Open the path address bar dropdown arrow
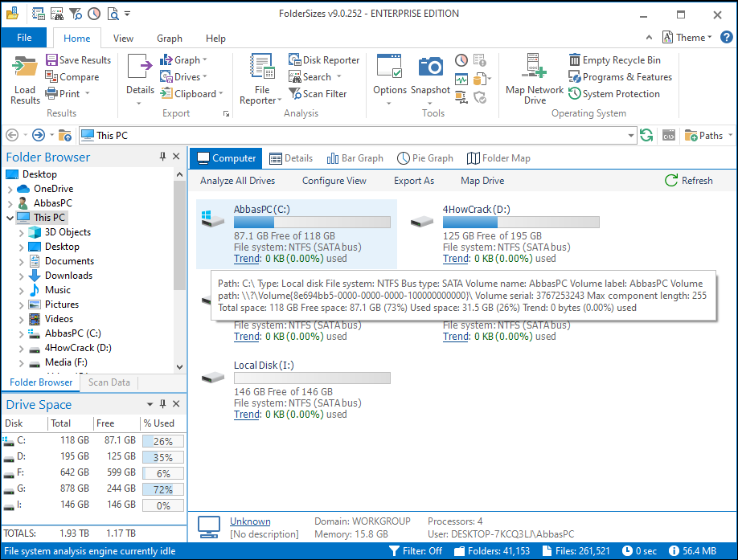Viewport: 738px width, 560px height. [x=631, y=136]
